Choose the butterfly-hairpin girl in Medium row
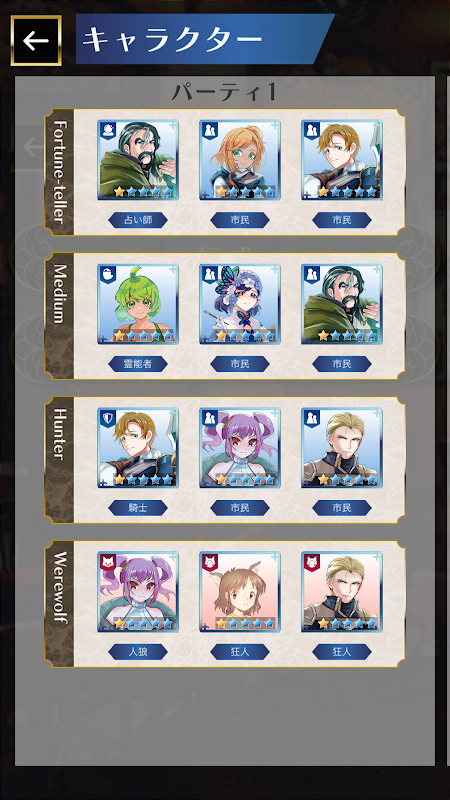This screenshot has height=800, width=450. 240,304
